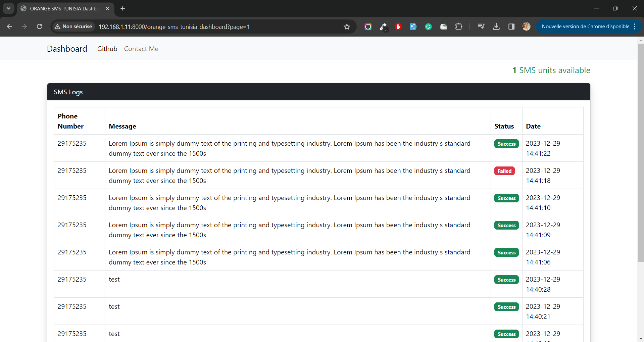This screenshot has width=644, height=342.
Task: Open the Chrome profile avatar
Action: (x=527, y=27)
